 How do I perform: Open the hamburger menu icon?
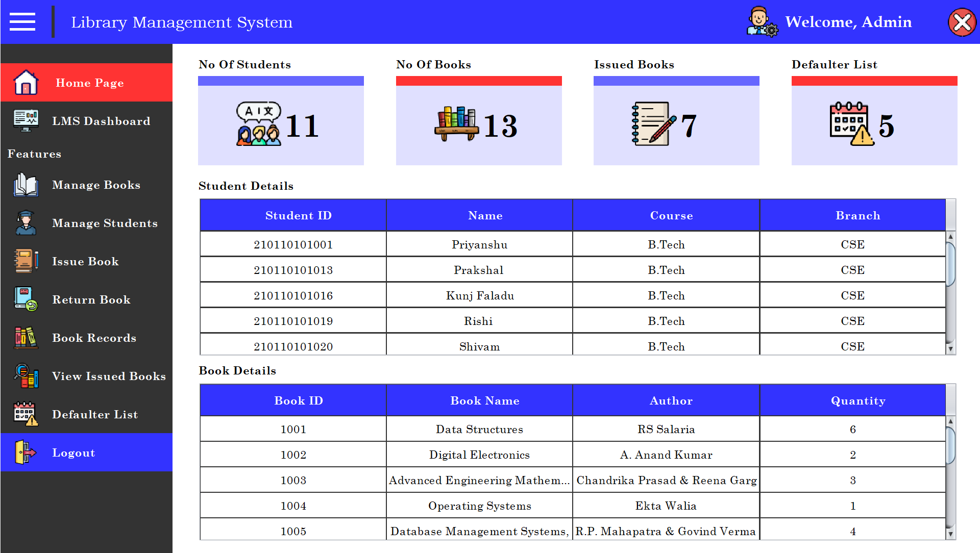(22, 22)
